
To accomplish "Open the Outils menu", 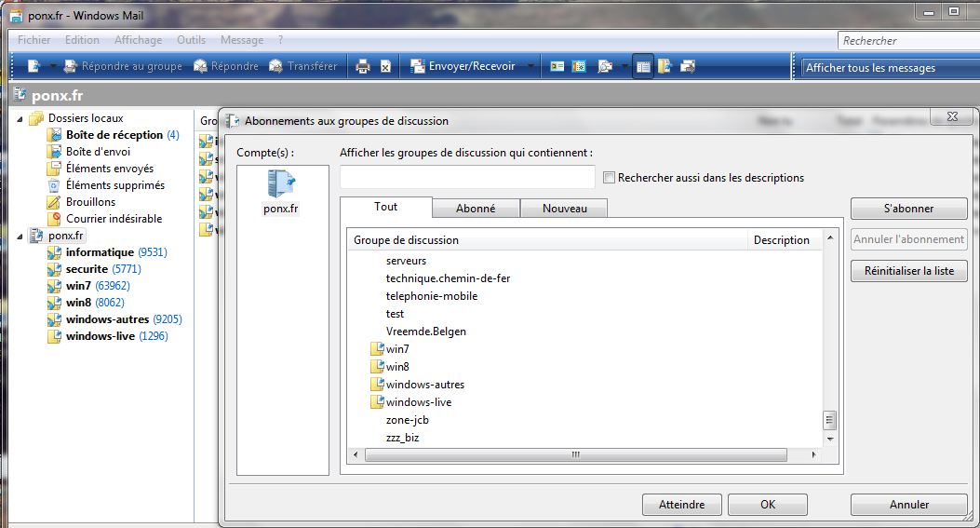I will [191, 40].
